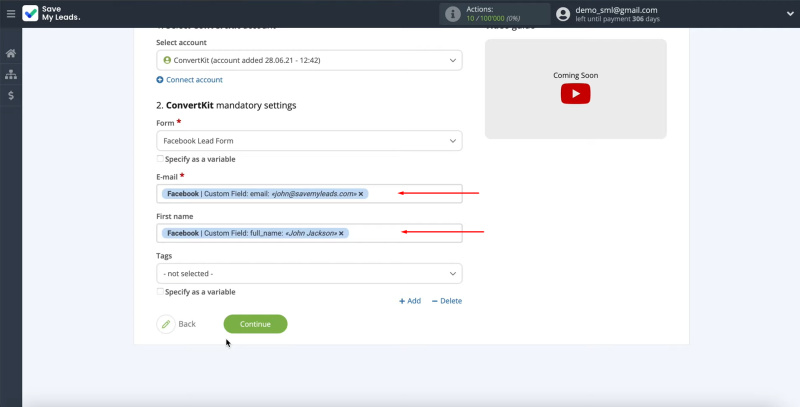800x407 pixels.
Task: Remove the full_name custom field tag
Action: (x=341, y=233)
